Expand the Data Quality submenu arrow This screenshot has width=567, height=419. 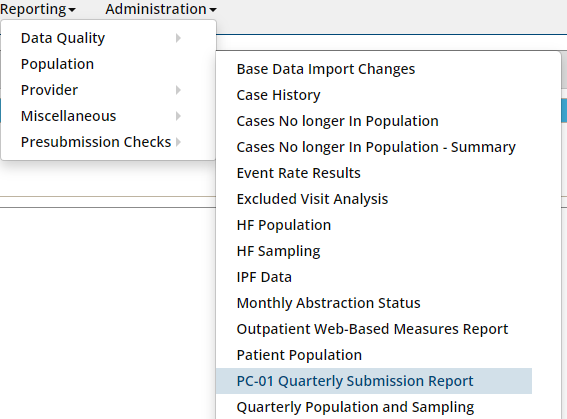pos(178,38)
